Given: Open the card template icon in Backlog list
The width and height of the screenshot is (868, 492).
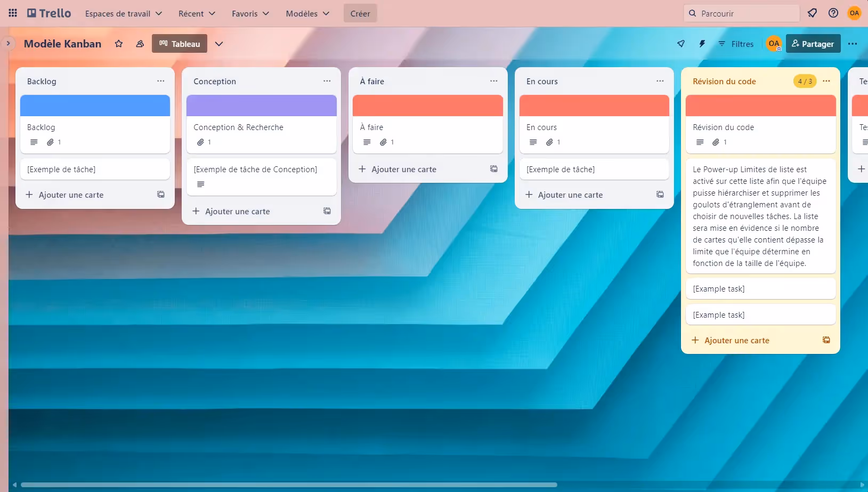Looking at the screenshot, I should pyautogui.click(x=160, y=194).
